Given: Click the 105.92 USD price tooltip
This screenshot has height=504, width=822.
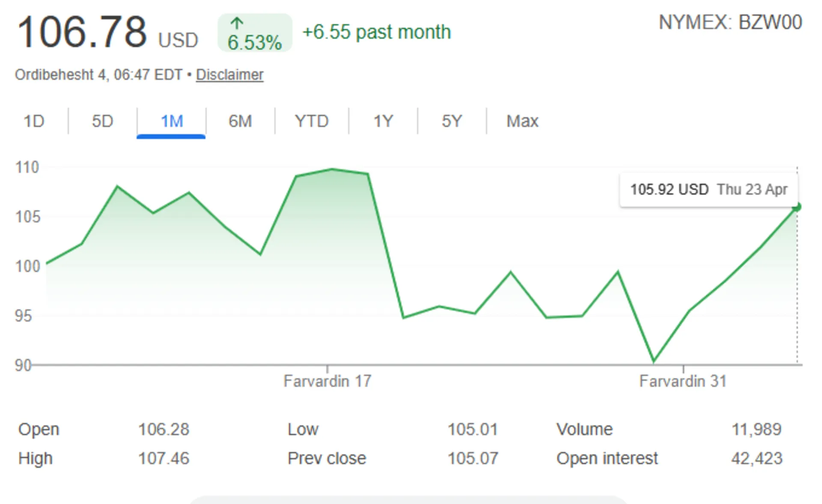Looking at the screenshot, I should point(709,189).
